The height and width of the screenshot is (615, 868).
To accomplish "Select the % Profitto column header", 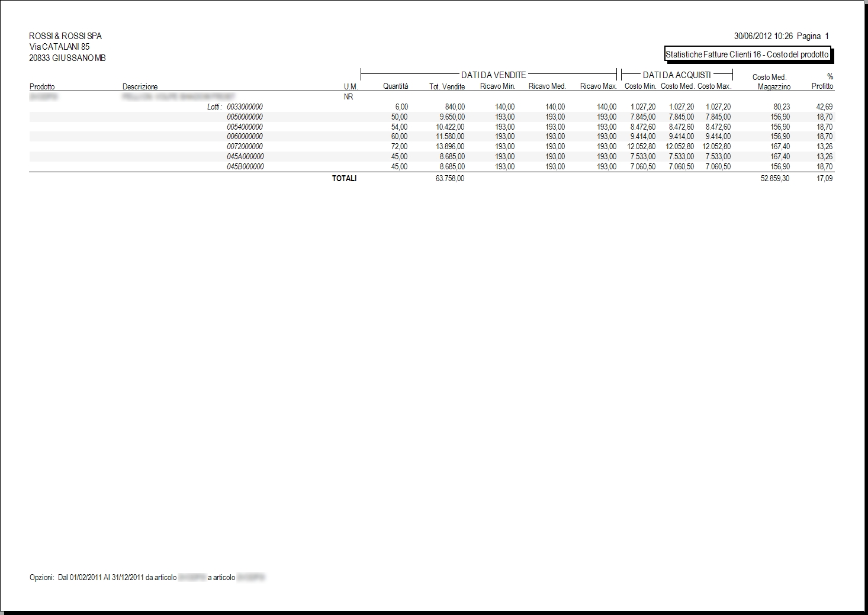I will 822,82.
